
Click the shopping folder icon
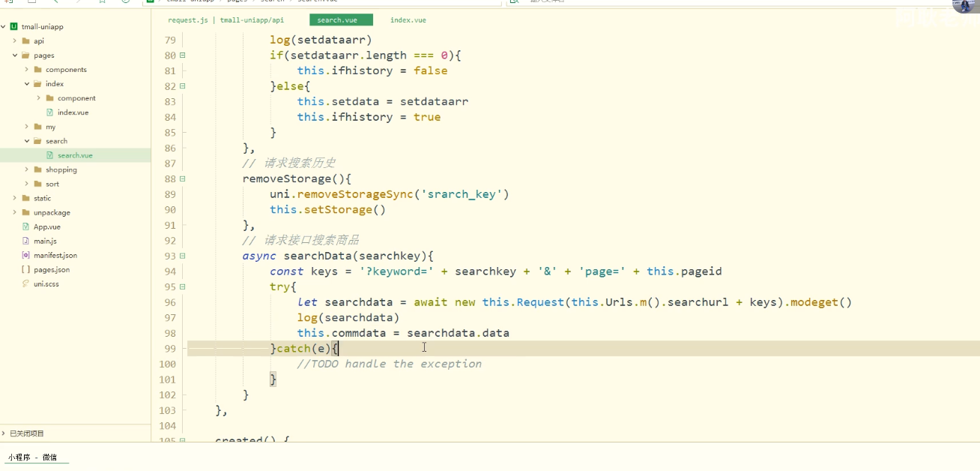click(x=38, y=169)
